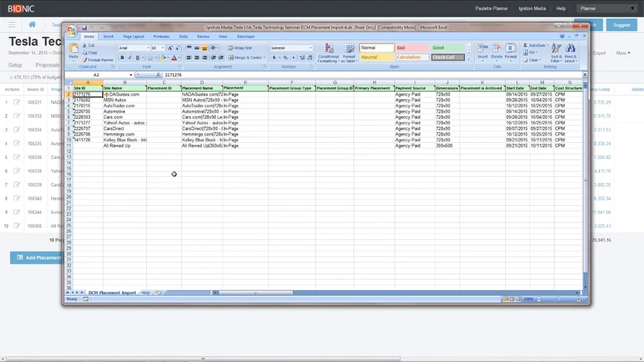Click the Suggest button in Bionic
Viewport: 644px width, 362px height.
[621, 25]
